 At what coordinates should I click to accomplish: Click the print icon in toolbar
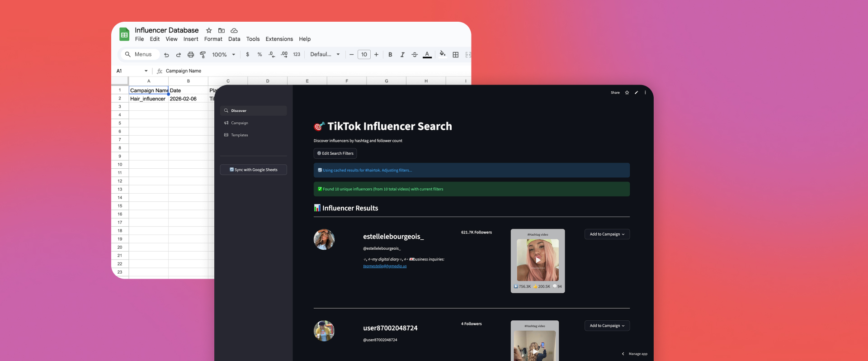coord(191,55)
